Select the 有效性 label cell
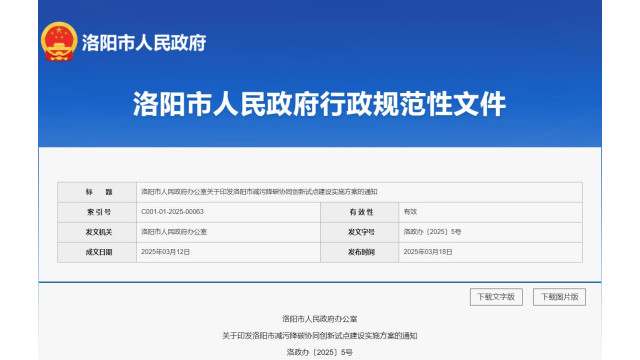Image resolution: width=640 pixels, height=360 pixels. [x=360, y=212]
